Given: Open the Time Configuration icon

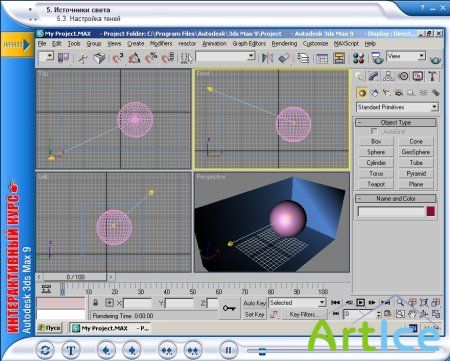Looking at the screenshot, I should (x=387, y=314).
